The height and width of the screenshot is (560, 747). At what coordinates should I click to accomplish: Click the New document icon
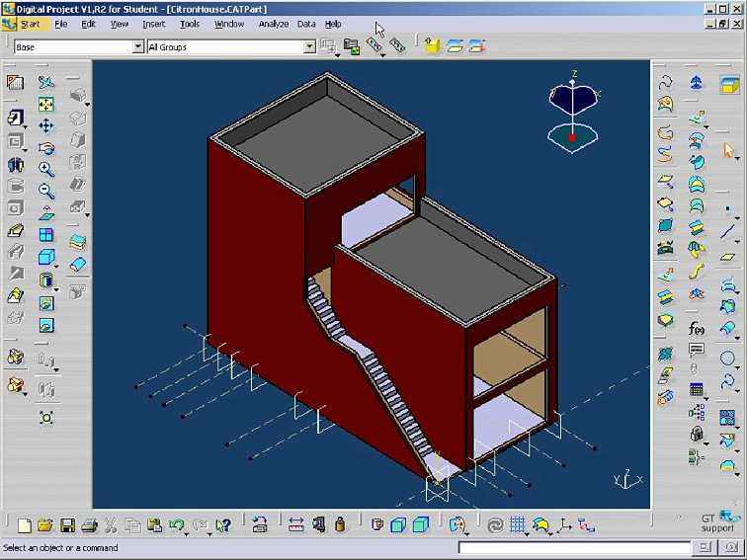tap(24, 525)
